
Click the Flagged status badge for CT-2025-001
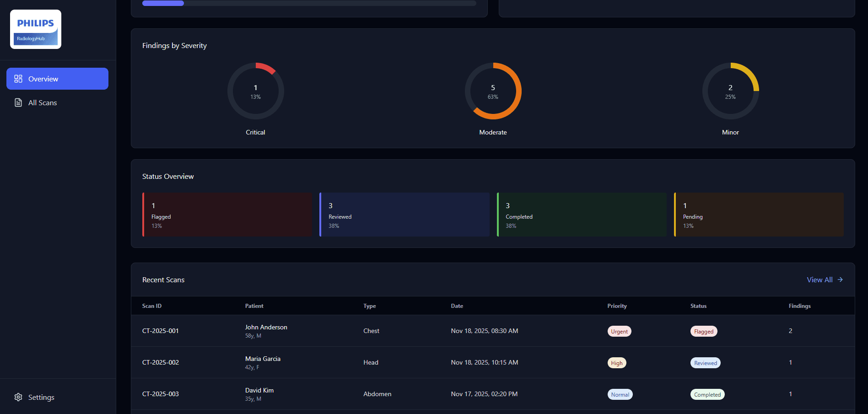tap(704, 331)
